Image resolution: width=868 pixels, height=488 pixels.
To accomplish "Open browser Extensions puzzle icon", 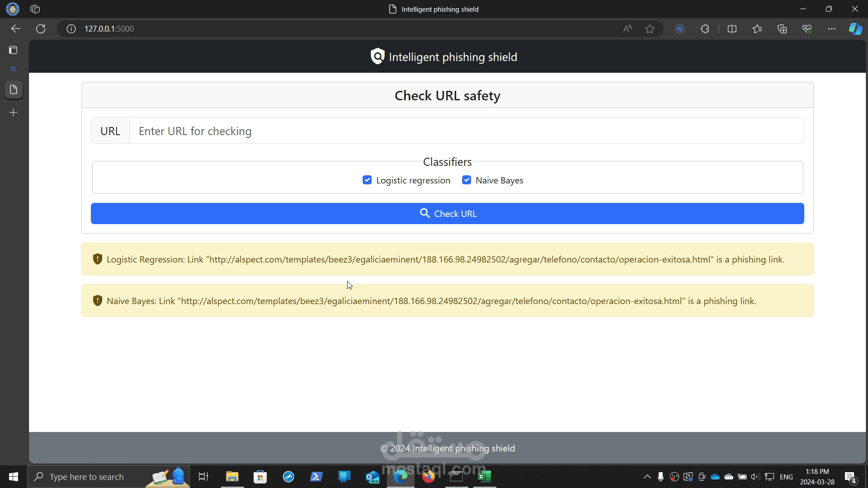I will point(705,29).
